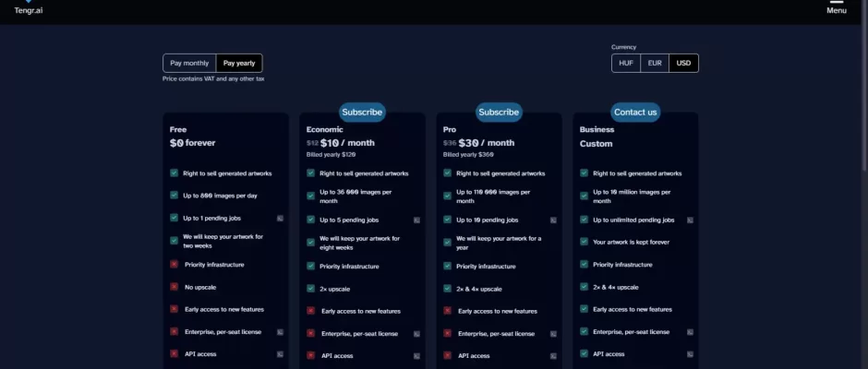868x369 pixels.
Task: Click the 'Currency' label
Action: [624, 47]
